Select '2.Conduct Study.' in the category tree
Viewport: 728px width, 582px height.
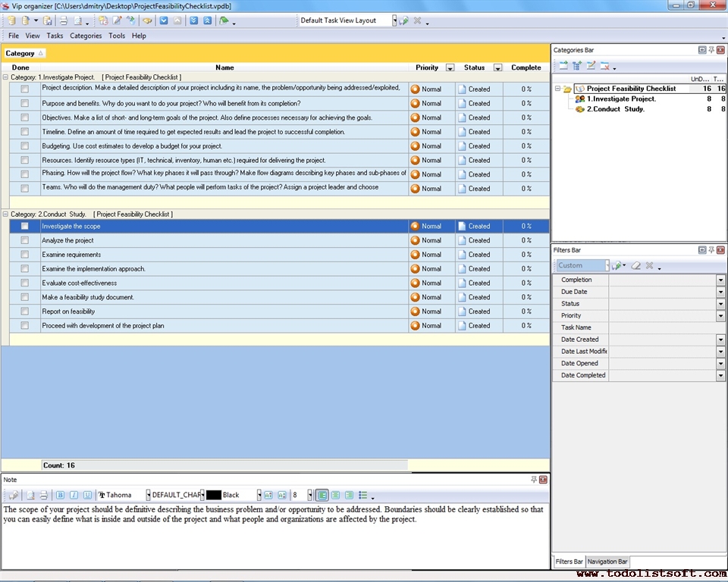point(615,109)
